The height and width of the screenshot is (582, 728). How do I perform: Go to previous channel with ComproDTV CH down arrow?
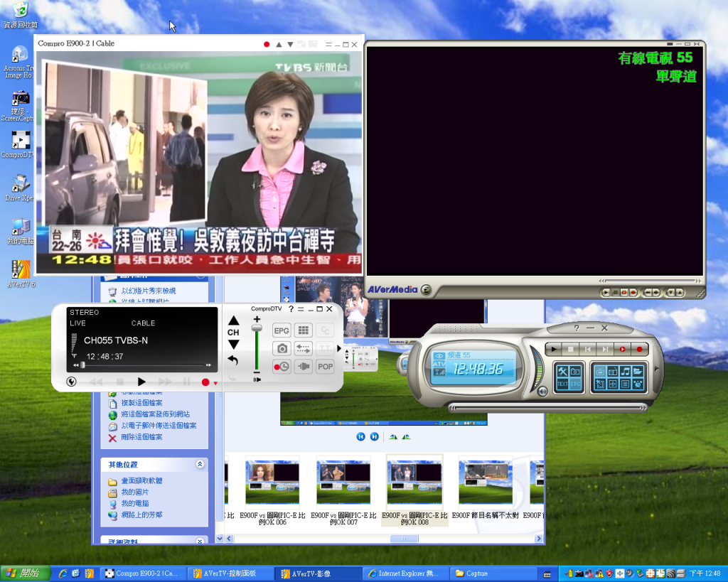(x=233, y=345)
